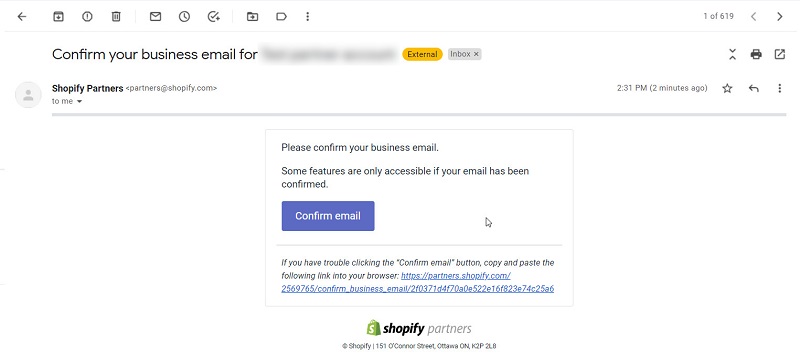Star the Shopify Partners message

click(727, 88)
